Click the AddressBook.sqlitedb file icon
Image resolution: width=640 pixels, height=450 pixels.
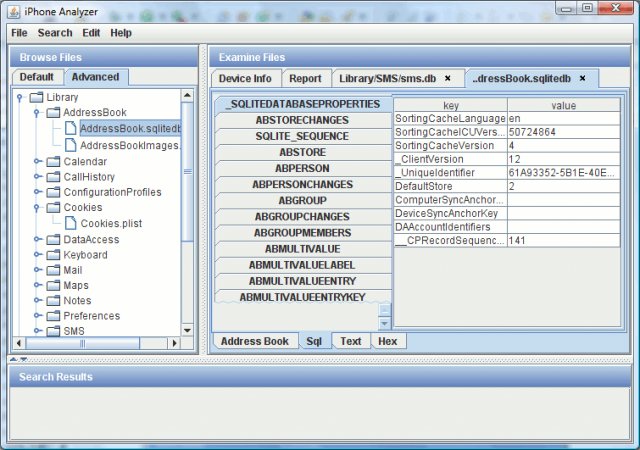(71, 128)
